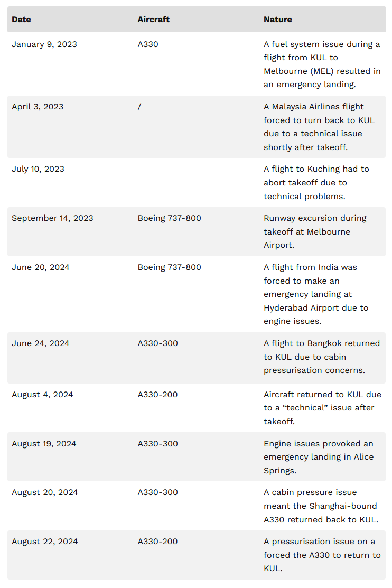Image resolution: width=392 pixels, height=588 pixels.
Task: Click the Alice Springs emergency landing text
Action: point(318,457)
